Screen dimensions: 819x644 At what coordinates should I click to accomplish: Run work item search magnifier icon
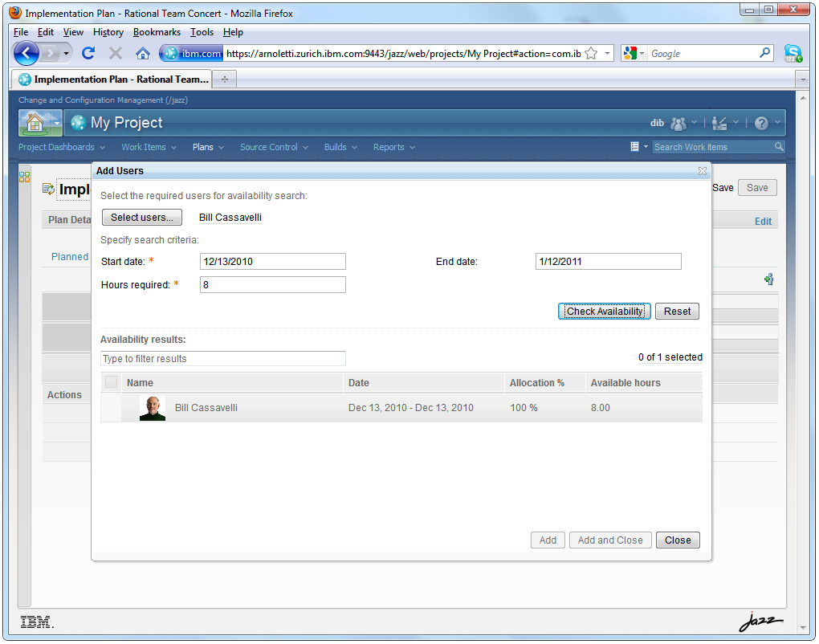click(779, 147)
